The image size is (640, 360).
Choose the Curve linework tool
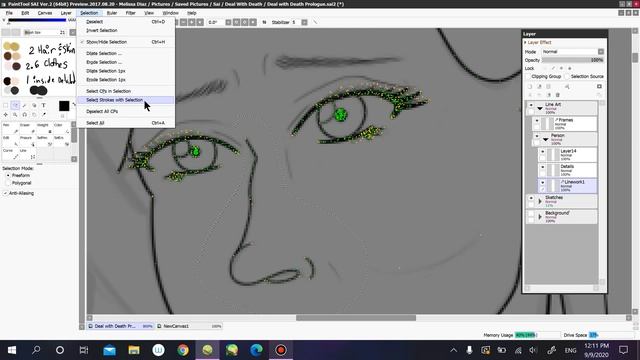(x=10, y=153)
